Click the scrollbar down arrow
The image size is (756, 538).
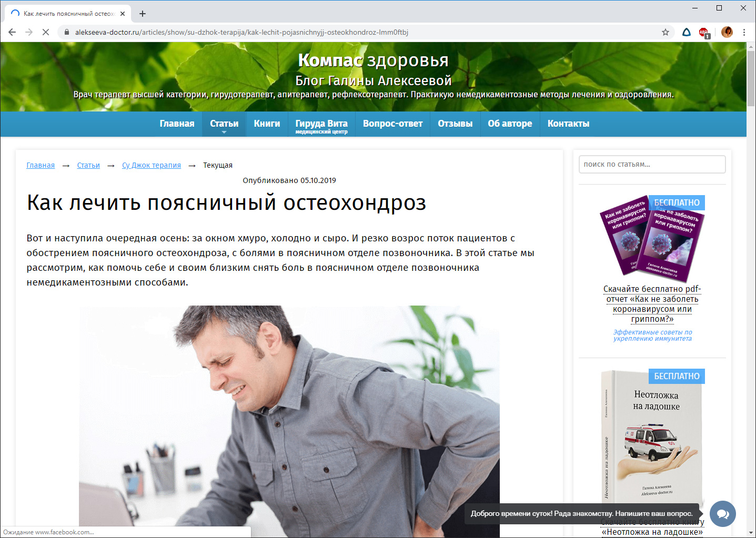coord(751,532)
